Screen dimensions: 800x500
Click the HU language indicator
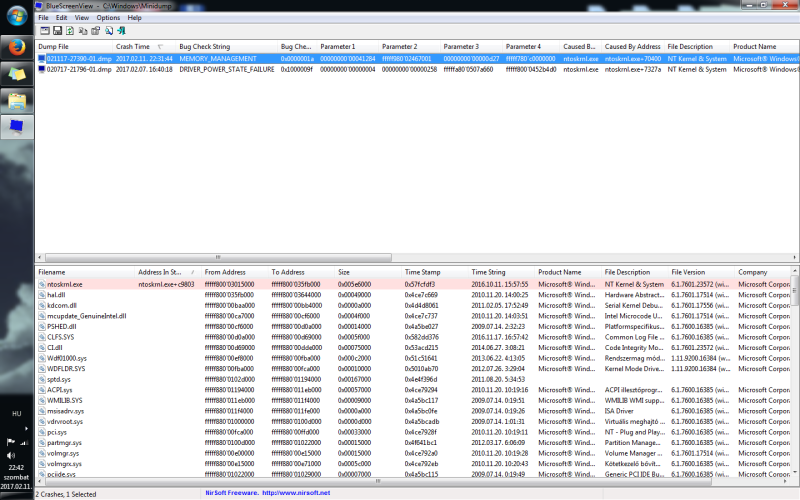(16, 414)
